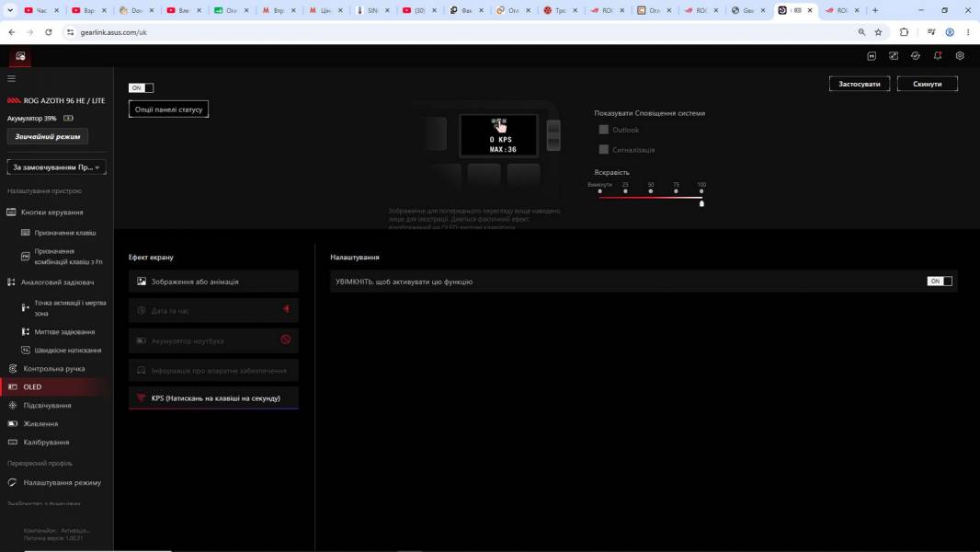Click the OLED preview screen showing KPS
Viewport: 980px width, 552px height.
pyautogui.click(x=498, y=135)
